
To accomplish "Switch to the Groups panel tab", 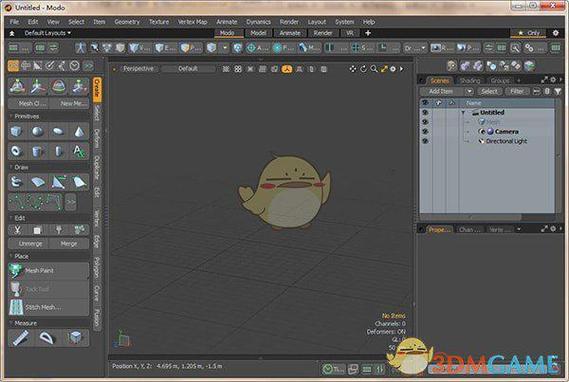I will [500, 81].
